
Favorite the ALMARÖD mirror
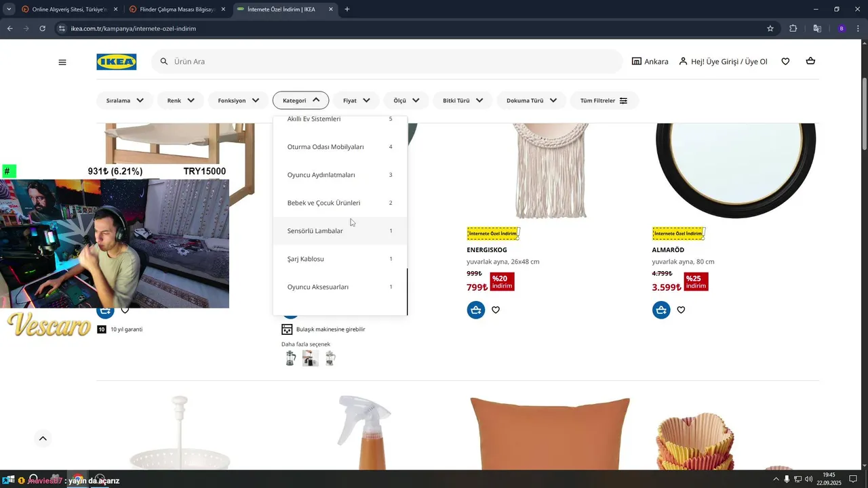coord(681,310)
